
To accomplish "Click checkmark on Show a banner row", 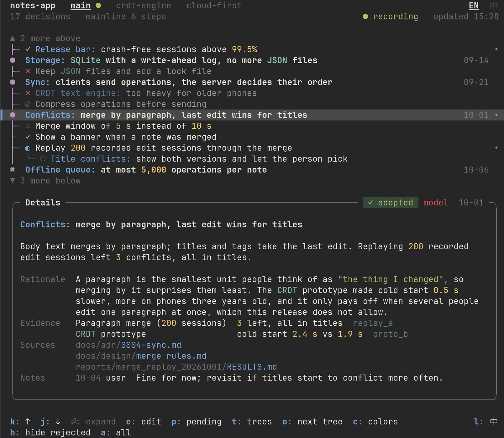I will tap(28, 137).
